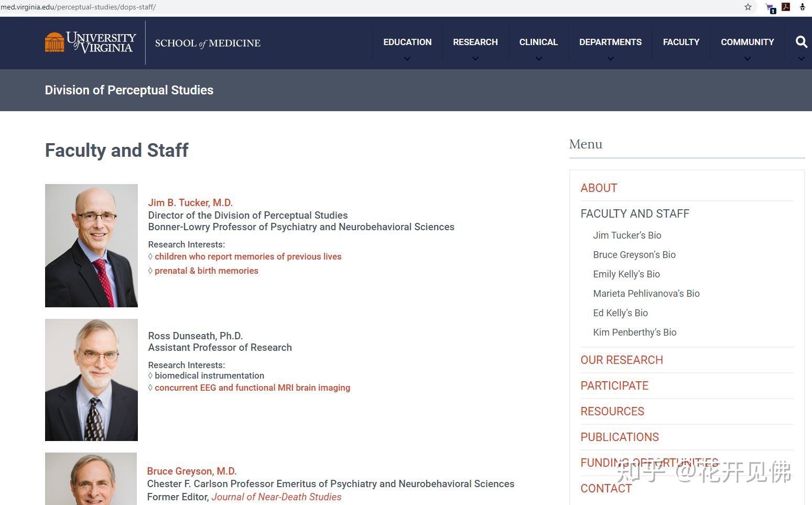This screenshot has width=812, height=505.
Task: Open the RESEARCH nav item
Action: 475,42
